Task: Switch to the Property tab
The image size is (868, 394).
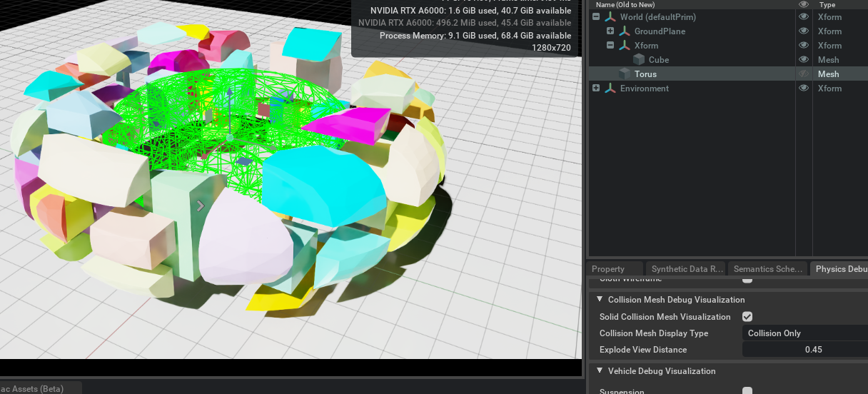Action: click(x=608, y=269)
